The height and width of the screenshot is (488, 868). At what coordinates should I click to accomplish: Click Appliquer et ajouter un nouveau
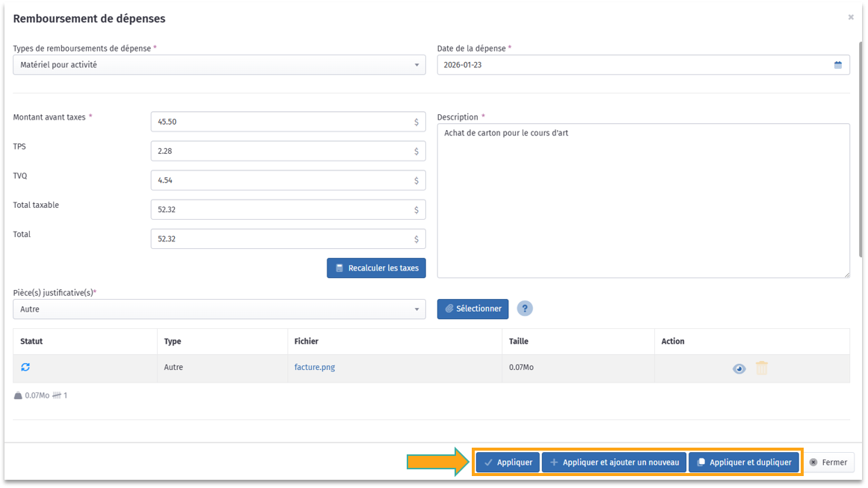pos(614,463)
